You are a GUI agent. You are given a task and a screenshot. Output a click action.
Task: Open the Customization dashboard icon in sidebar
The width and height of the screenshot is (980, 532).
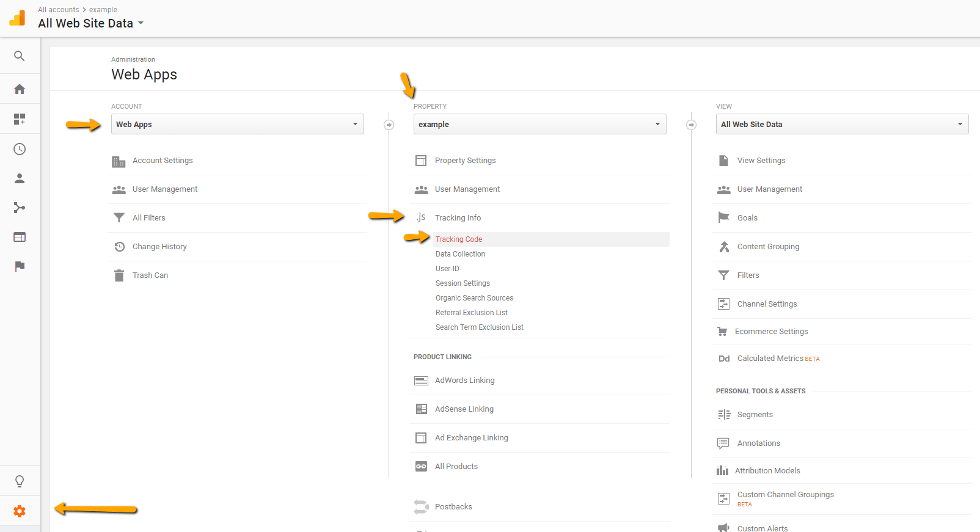point(20,119)
